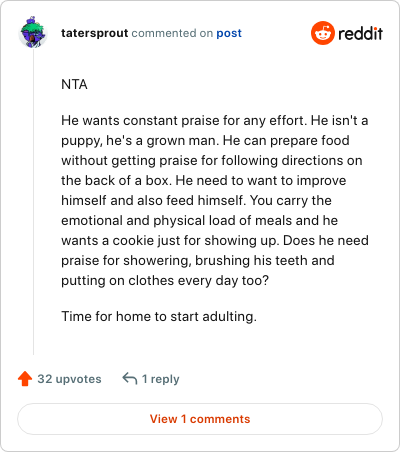Click "Time for home to start adulting." line

pos(159,316)
